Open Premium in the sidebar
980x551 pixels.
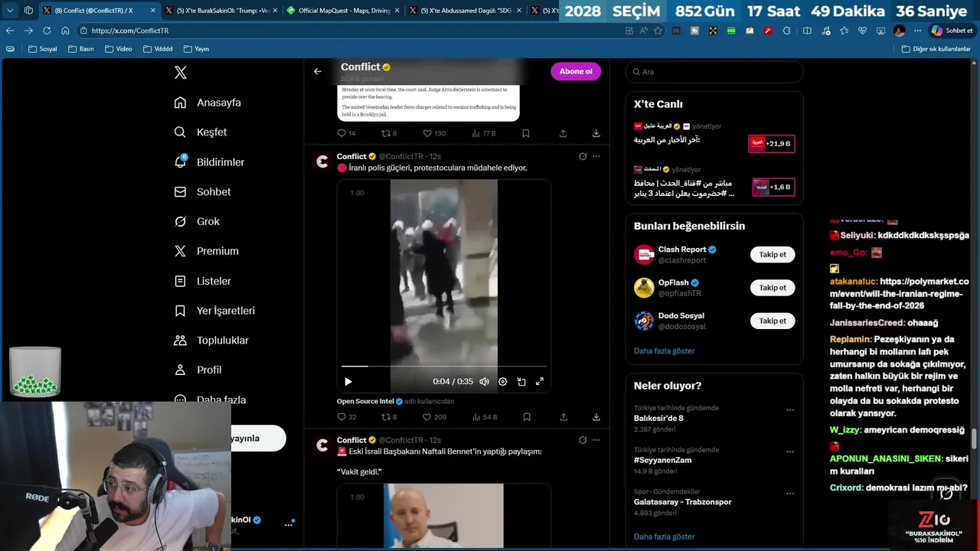pyautogui.click(x=206, y=251)
